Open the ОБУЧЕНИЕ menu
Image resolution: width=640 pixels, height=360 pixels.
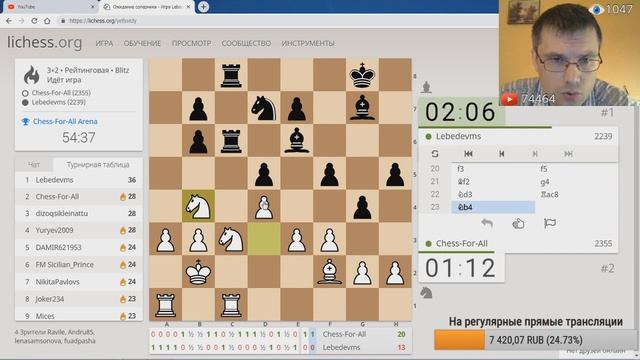142,43
